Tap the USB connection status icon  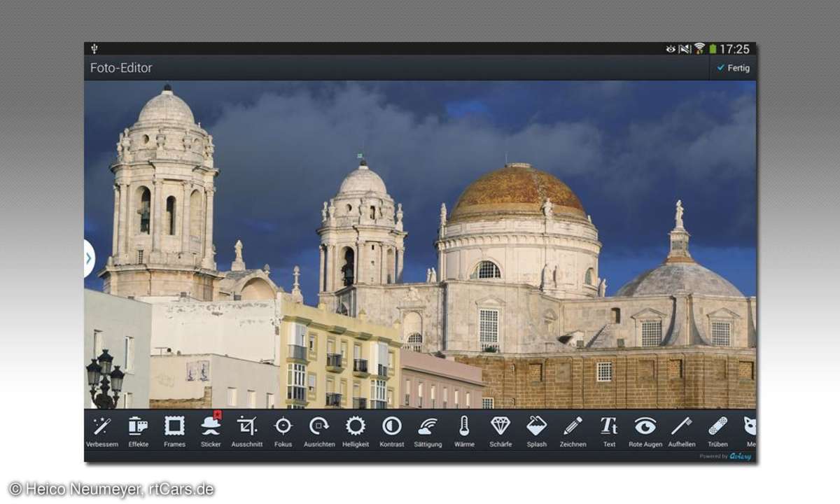pos(94,49)
